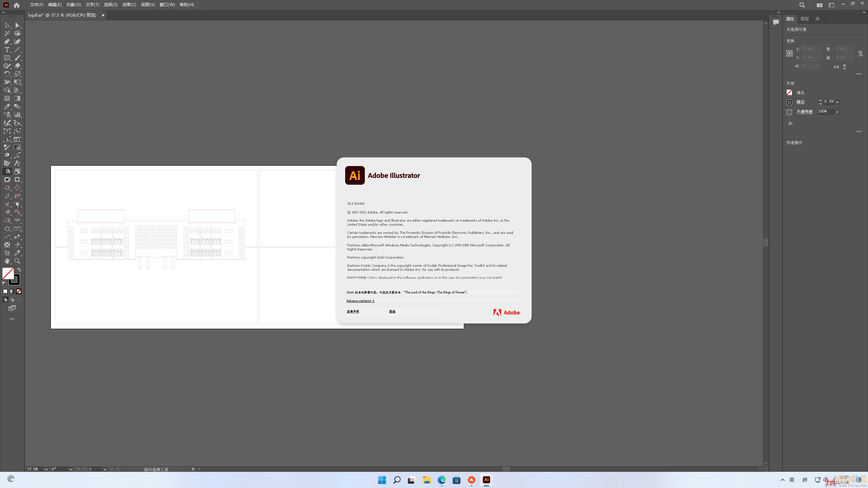Open the behance.net/gosti_k link
This screenshot has height=488, width=868.
[x=360, y=301]
